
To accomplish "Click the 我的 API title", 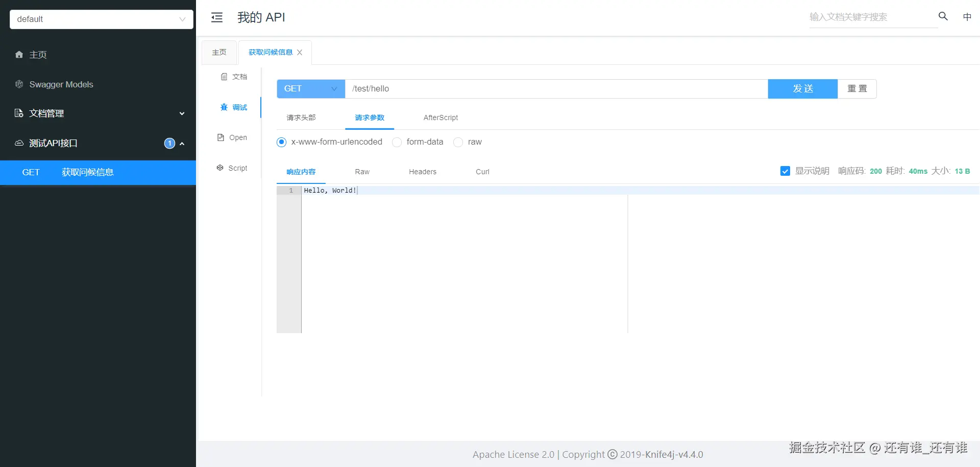I will click(x=261, y=17).
